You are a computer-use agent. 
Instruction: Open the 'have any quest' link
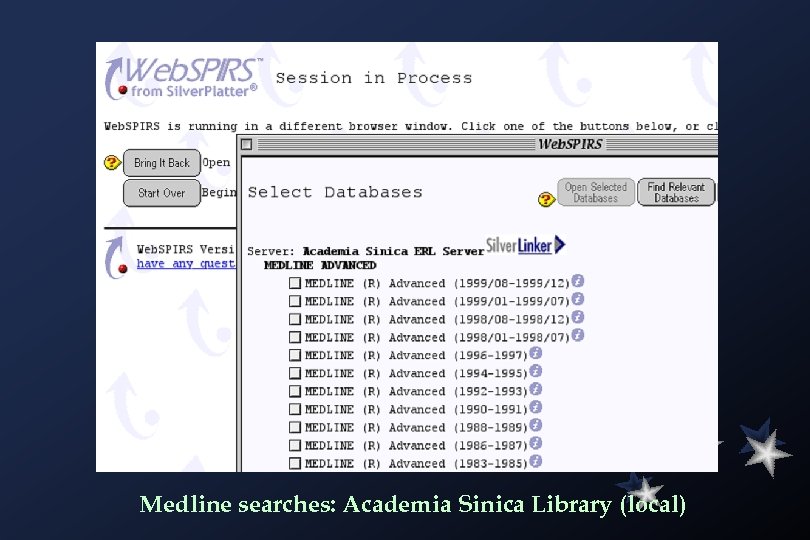point(185,264)
